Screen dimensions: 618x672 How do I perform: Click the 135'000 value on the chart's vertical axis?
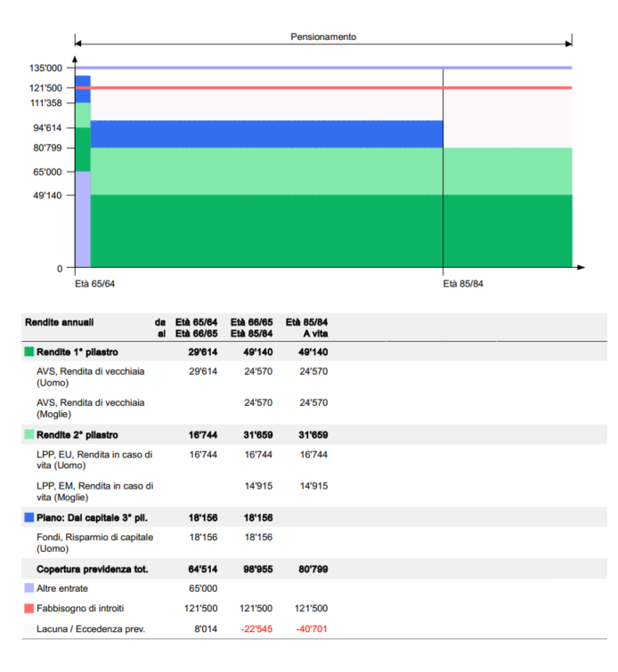[45, 68]
